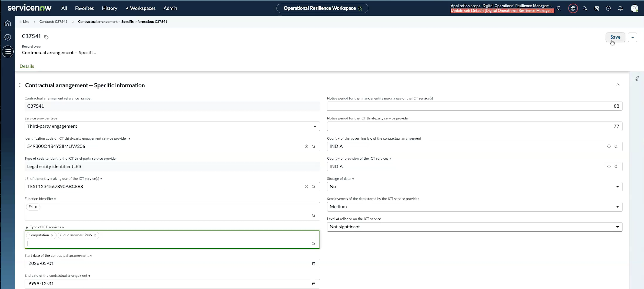The image size is (644, 289).
Task: Search lookup in Function identifier field
Action: [314, 215]
